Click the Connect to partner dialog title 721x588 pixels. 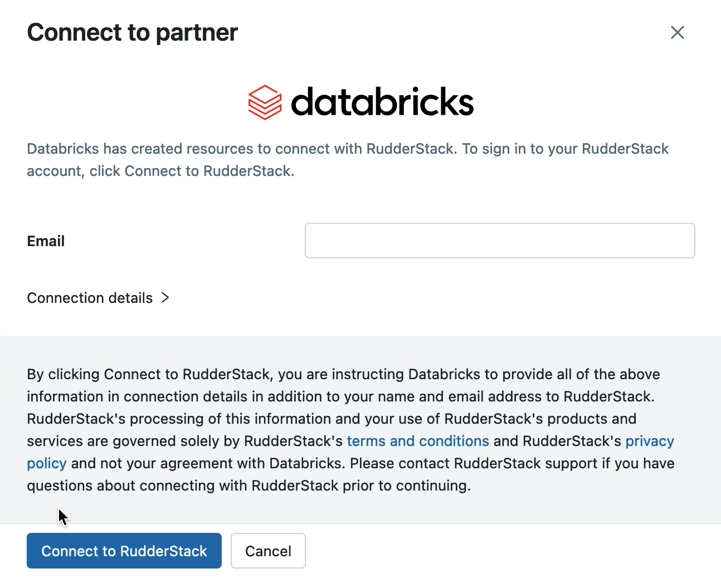click(x=131, y=32)
